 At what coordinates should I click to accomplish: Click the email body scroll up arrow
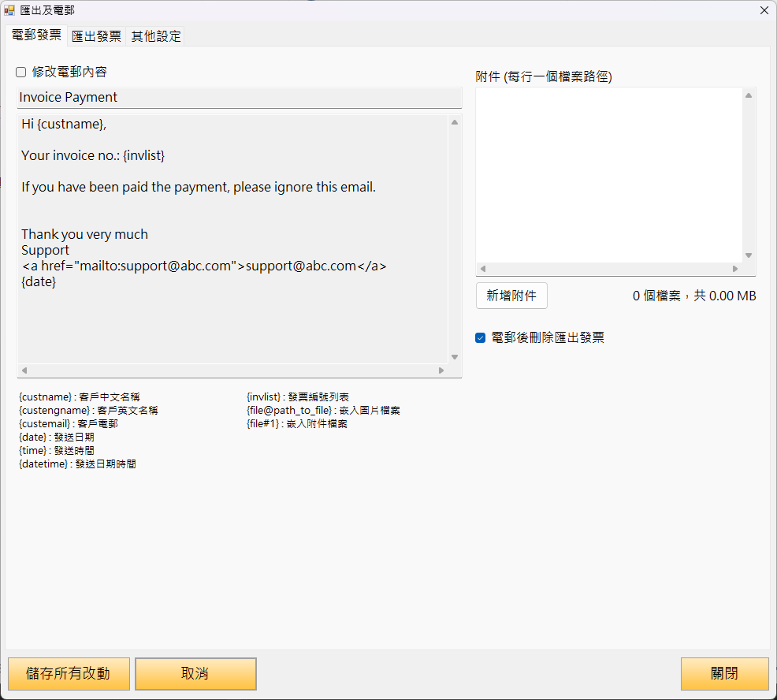pos(455,122)
